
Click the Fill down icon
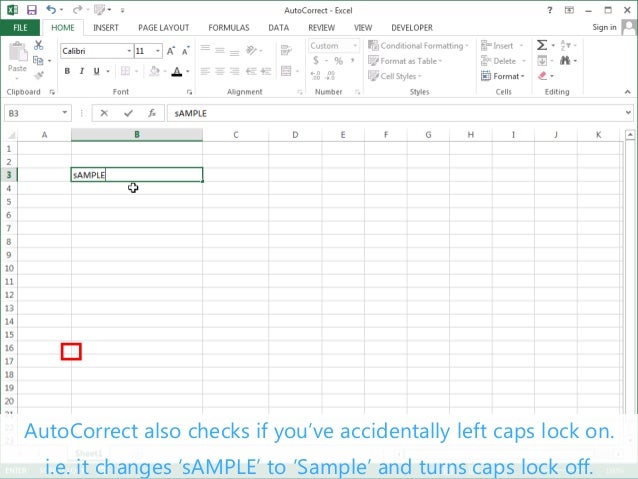pos(542,61)
